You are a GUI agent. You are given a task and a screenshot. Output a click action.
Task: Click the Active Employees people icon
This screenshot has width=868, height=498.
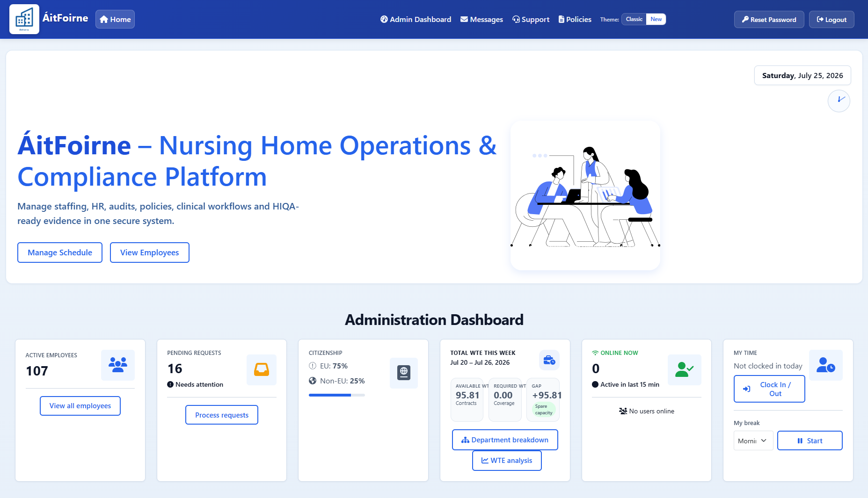(x=118, y=365)
